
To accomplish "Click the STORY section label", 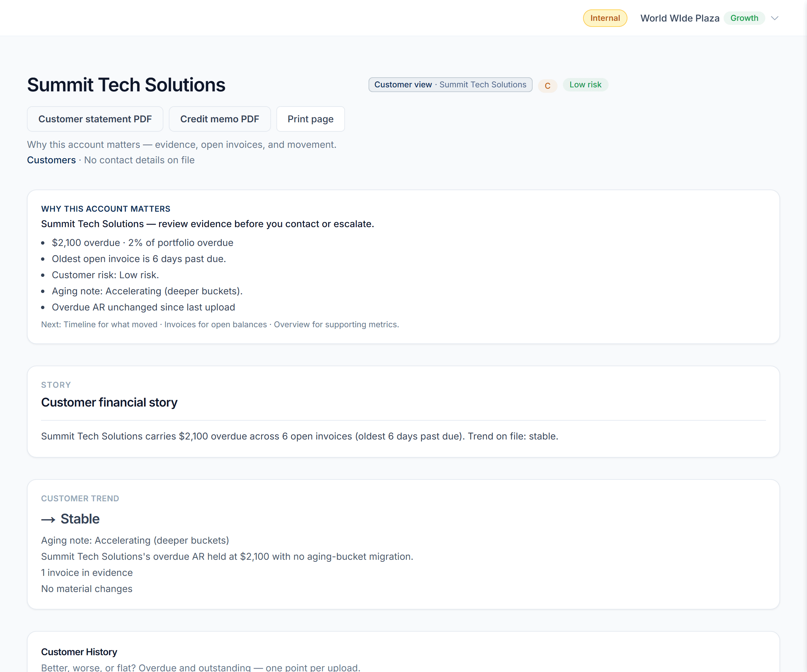I will (56, 385).
